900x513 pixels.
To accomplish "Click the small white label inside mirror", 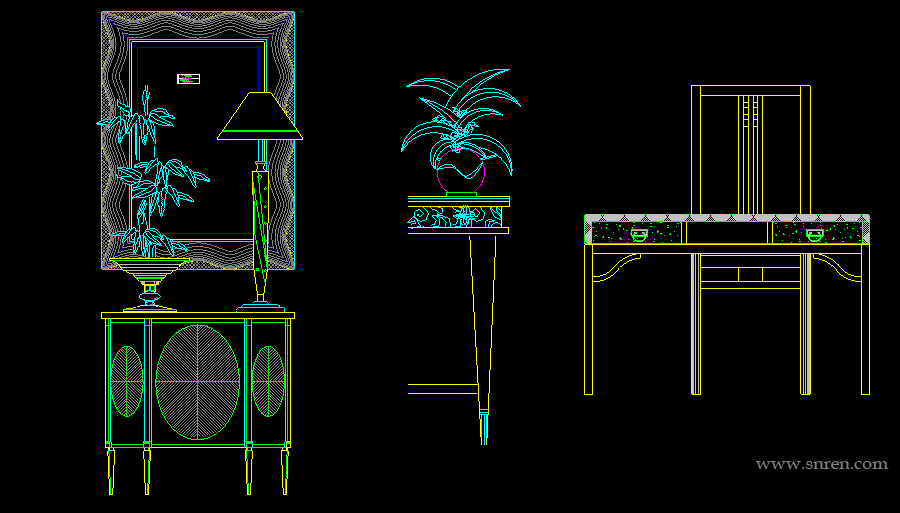I will point(188,79).
